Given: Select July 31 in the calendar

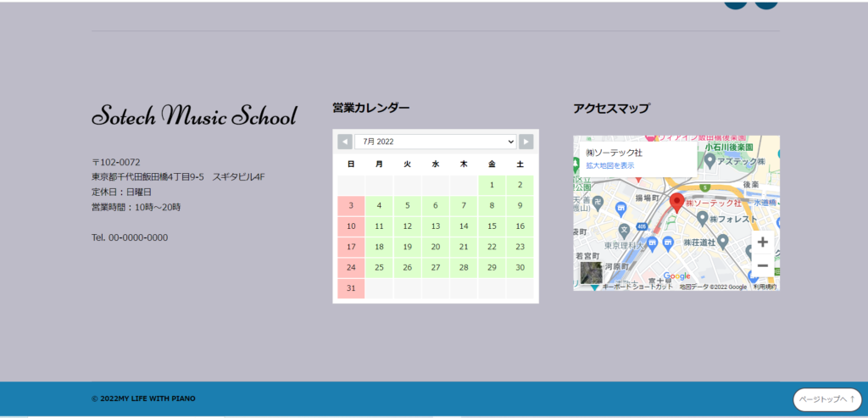Looking at the screenshot, I should [x=351, y=288].
